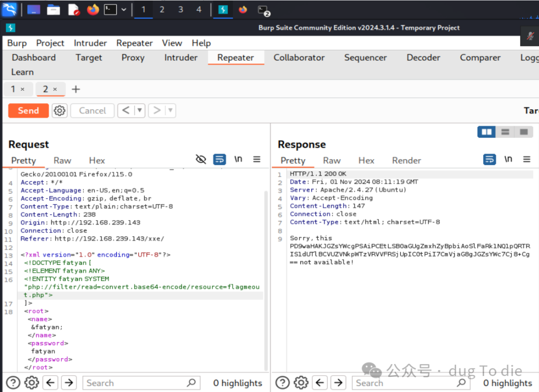Close Repeater request tab 1
Viewport: 539px width, 392px height.
[22, 89]
